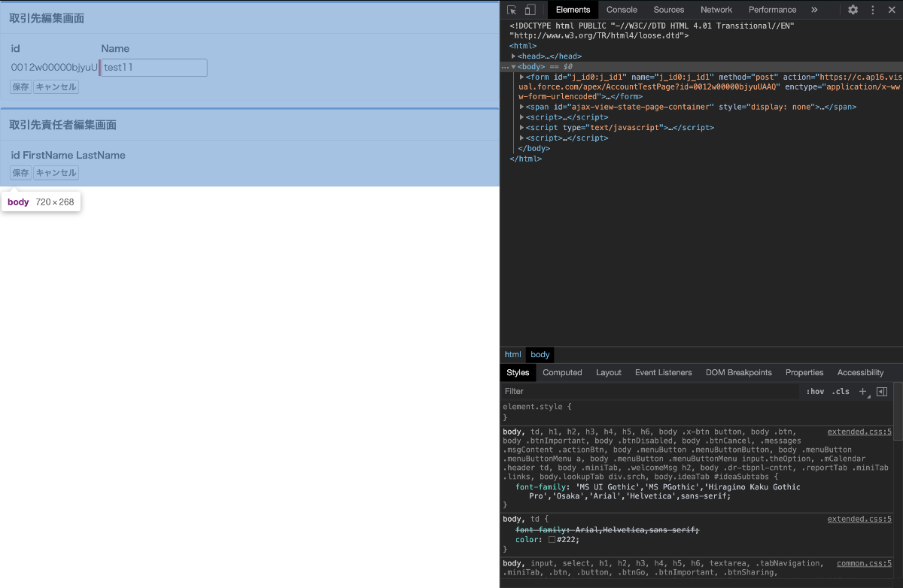This screenshot has height=588, width=903.
Task: Toggle the :hov element state button
Action: [x=815, y=392]
